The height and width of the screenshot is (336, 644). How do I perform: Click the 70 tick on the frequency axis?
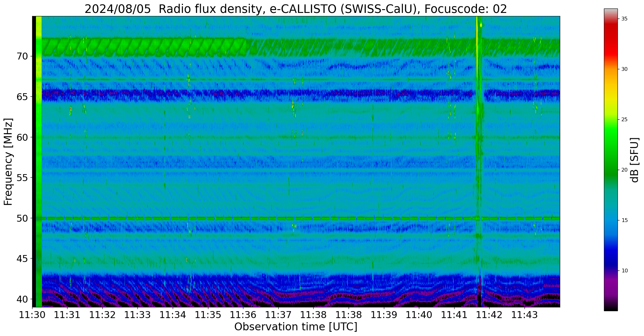click(22, 56)
